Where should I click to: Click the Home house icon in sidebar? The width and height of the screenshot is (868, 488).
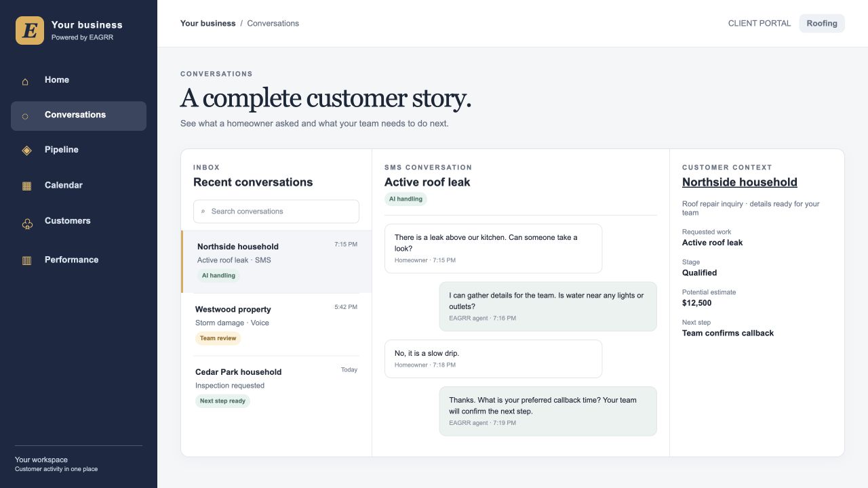coord(26,81)
